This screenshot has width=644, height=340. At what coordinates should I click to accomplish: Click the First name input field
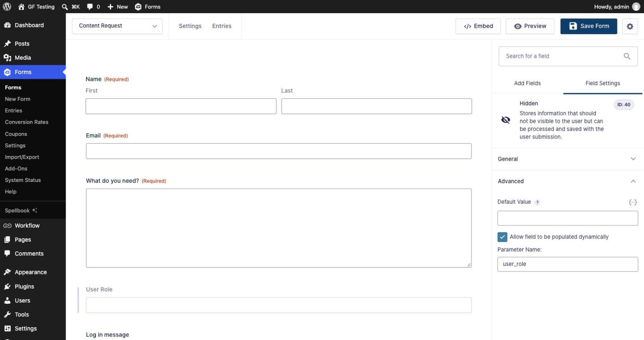(181, 106)
